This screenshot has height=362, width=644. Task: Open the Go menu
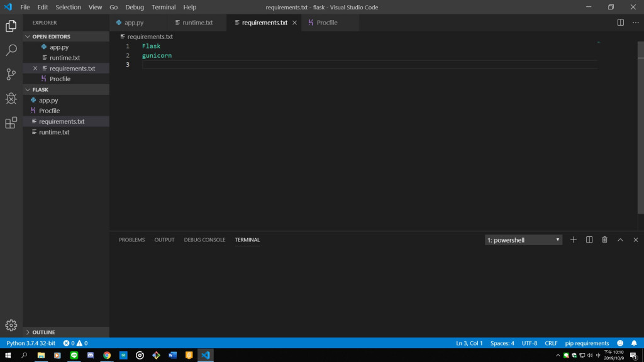click(x=113, y=7)
